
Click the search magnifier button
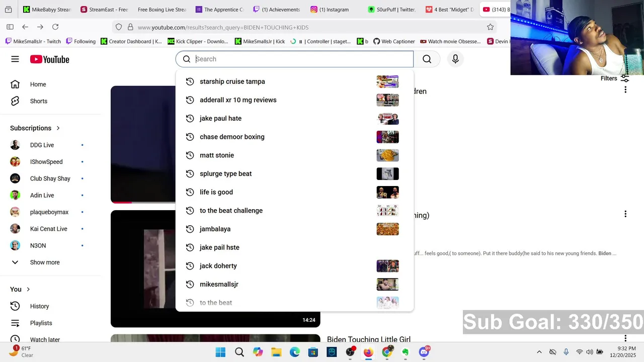coord(427,59)
